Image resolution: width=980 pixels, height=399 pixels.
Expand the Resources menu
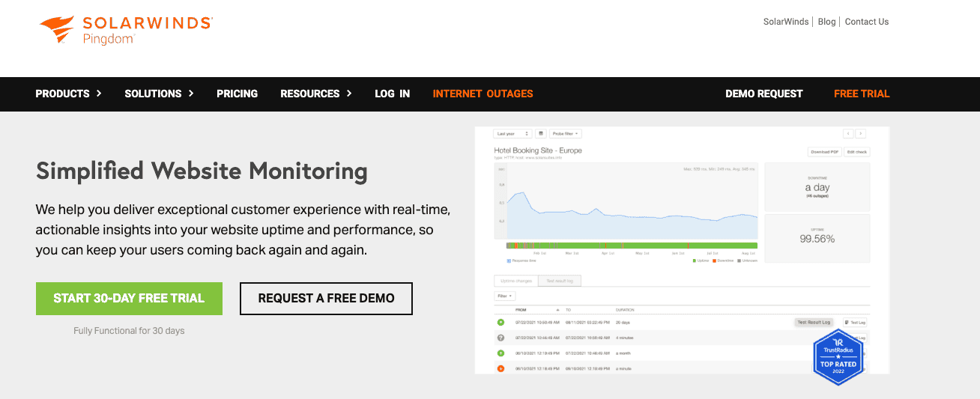point(316,94)
